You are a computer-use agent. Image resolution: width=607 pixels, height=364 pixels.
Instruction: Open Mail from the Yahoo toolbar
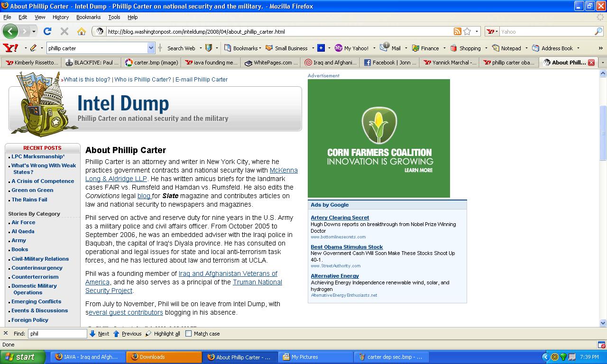click(391, 48)
